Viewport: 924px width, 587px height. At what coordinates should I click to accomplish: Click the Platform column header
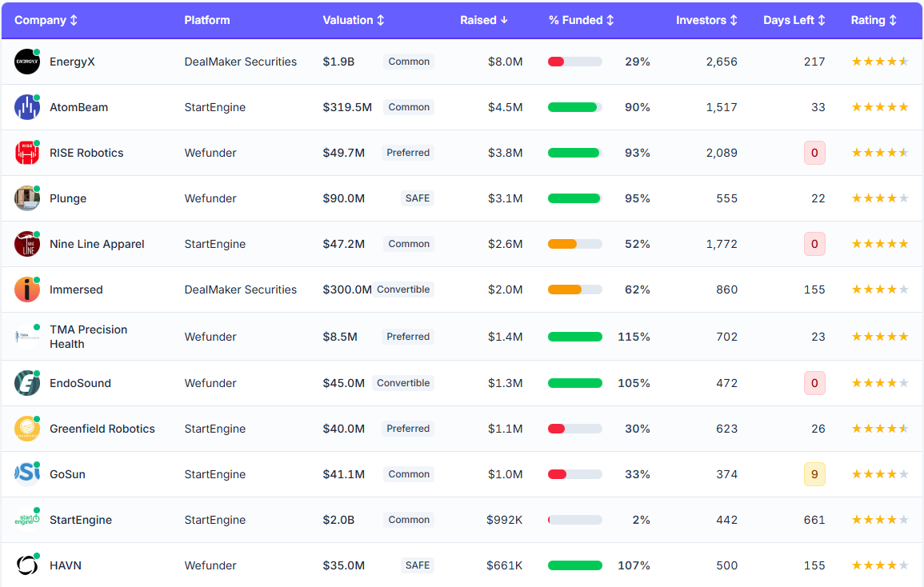[207, 20]
